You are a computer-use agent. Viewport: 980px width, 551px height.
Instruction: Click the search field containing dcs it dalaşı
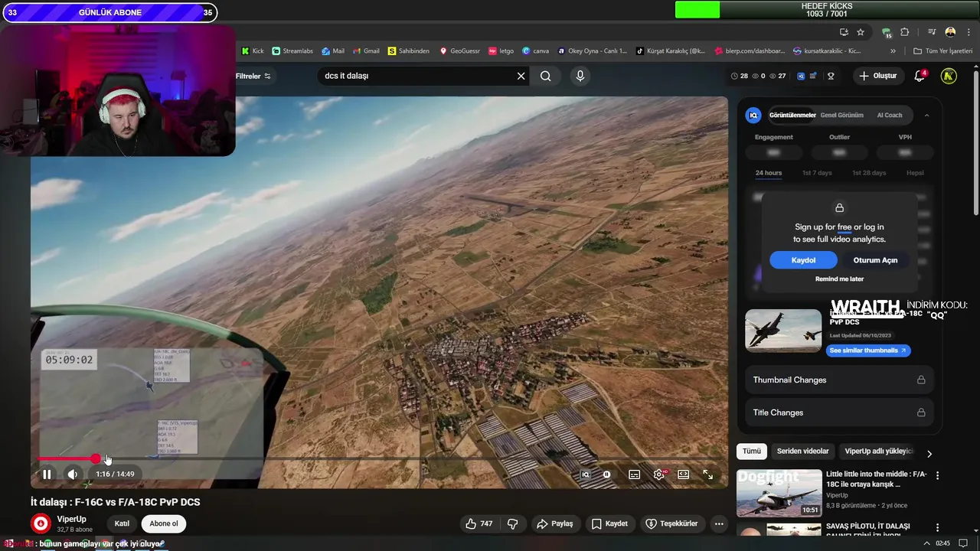coord(417,76)
